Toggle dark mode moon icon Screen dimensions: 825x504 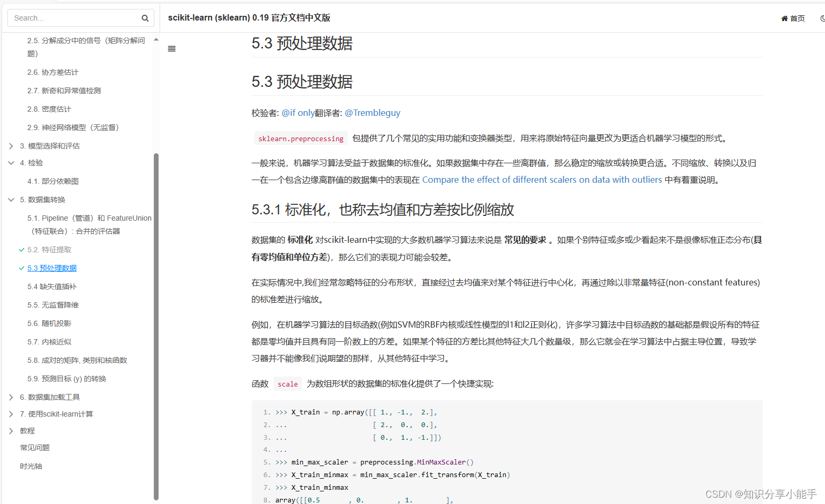coord(822,18)
